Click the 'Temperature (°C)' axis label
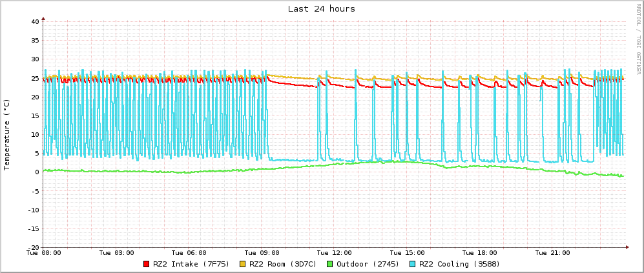Image resolution: width=644 pixels, height=273 pixels. click(x=6, y=135)
